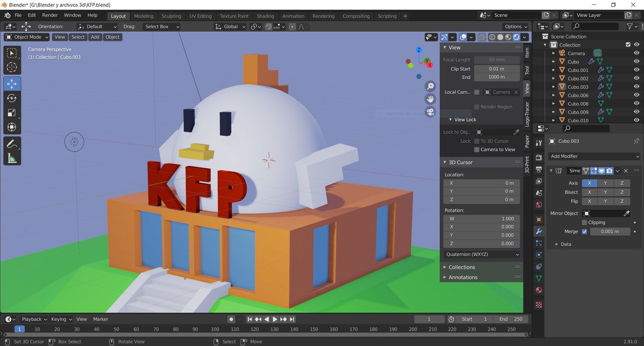Select the Annotate tool

[12, 143]
